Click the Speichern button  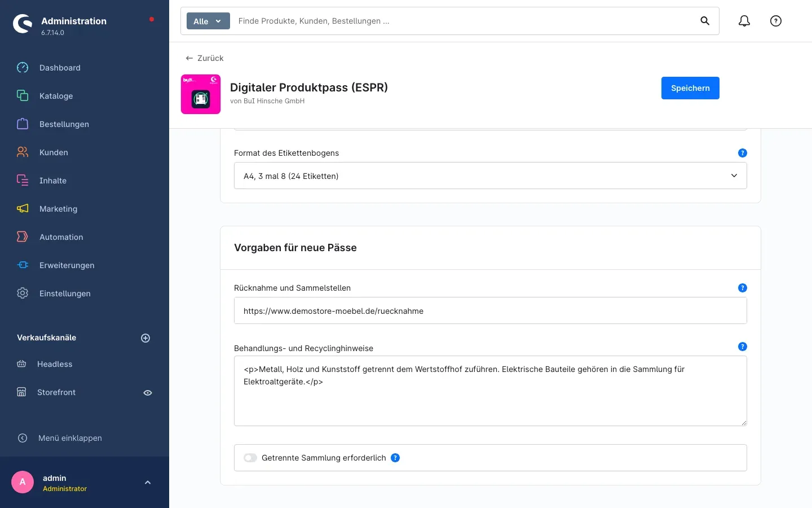click(690, 88)
